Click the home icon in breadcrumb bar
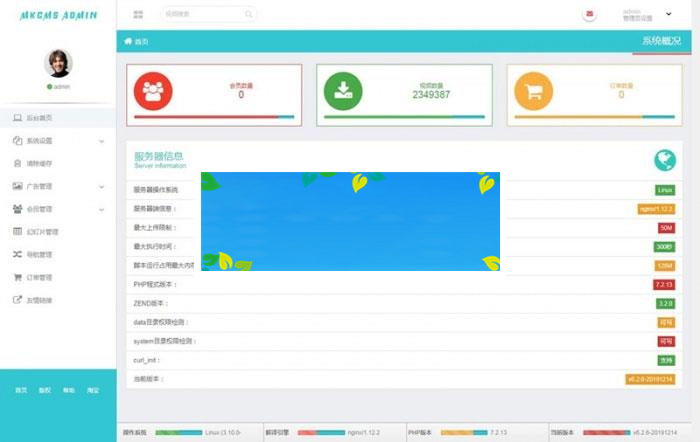The width and height of the screenshot is (700, 442). (128, 41)
